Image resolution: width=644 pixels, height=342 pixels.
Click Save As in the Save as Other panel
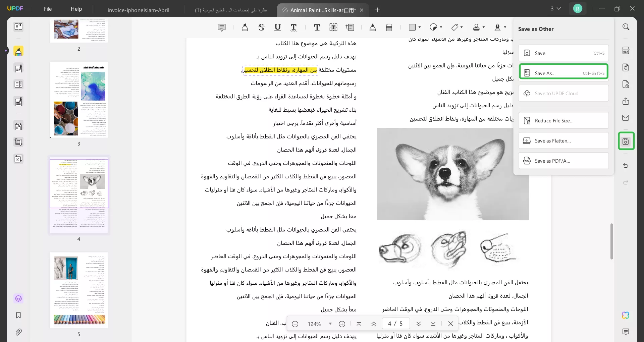click(x=563, y=72)
